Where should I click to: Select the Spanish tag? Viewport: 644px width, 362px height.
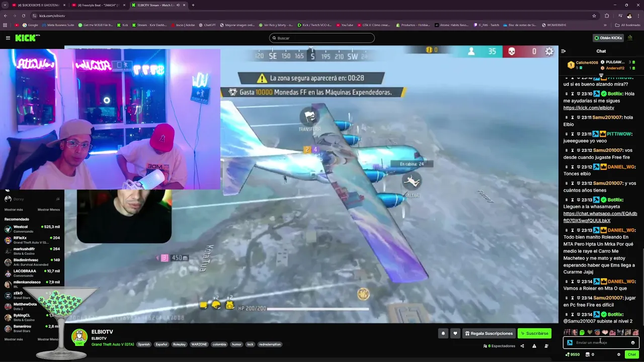[x=144, y=344]
